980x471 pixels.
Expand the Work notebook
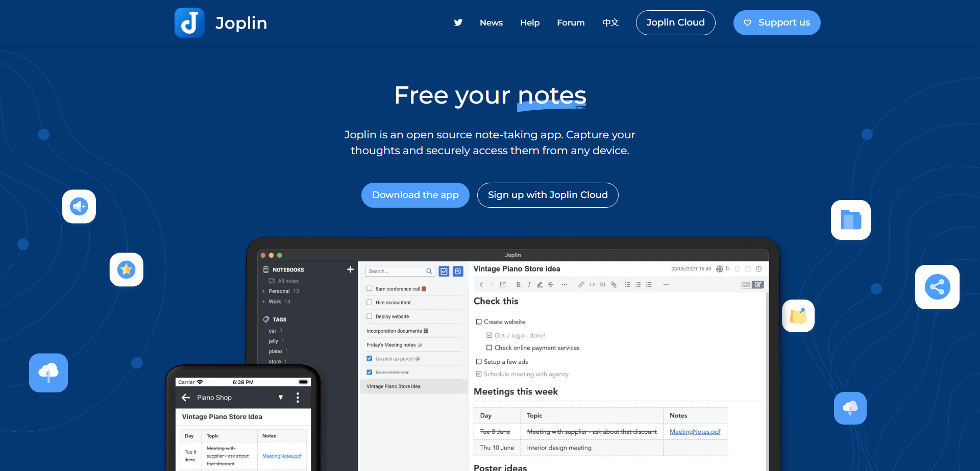[x=263, y=302]
